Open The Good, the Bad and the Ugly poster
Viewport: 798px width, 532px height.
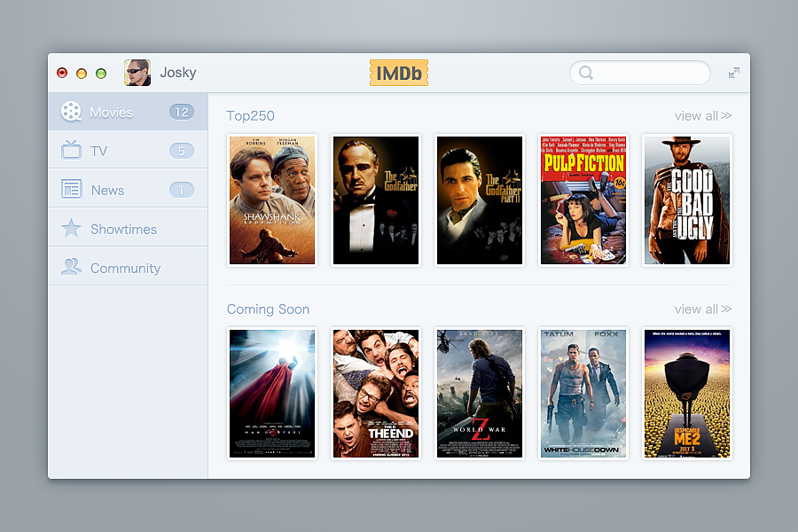tap(687, 200)
